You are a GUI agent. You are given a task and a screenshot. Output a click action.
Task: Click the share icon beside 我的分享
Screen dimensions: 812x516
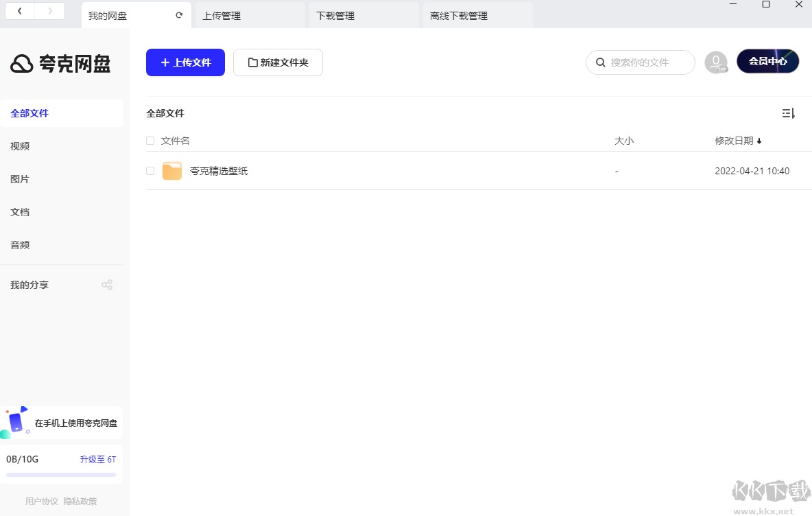(x=107, y=284)
